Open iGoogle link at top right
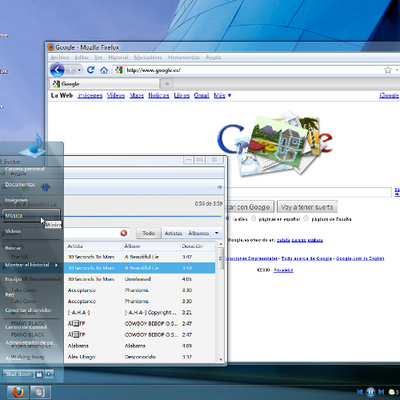The width and height of the screenshot is (400, 400). [x=389, y=96]
